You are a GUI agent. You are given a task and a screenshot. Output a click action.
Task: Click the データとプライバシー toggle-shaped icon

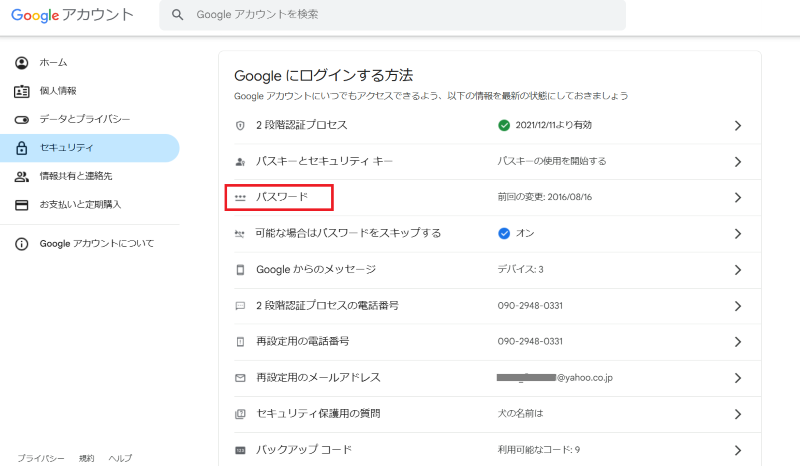pyautogui.click(x=21, y=120)
